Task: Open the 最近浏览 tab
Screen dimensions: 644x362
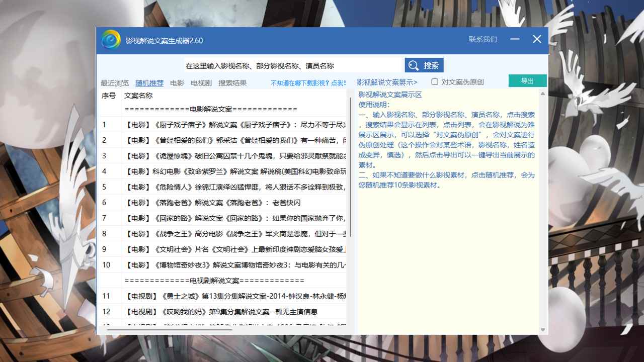Action: click(115, 83)
